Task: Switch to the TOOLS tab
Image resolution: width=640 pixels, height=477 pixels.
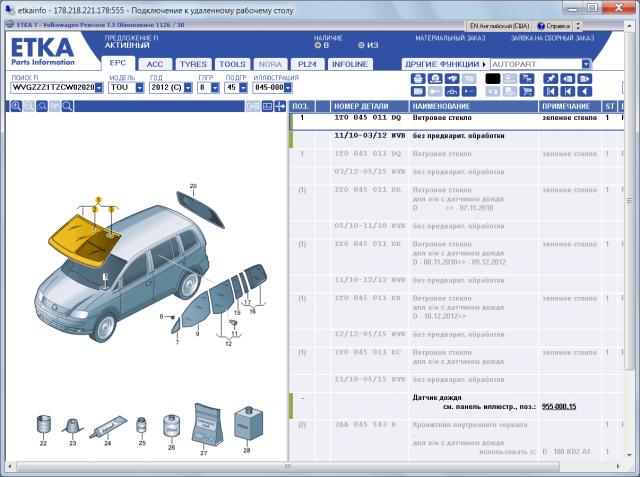Action: click(232, 64)
